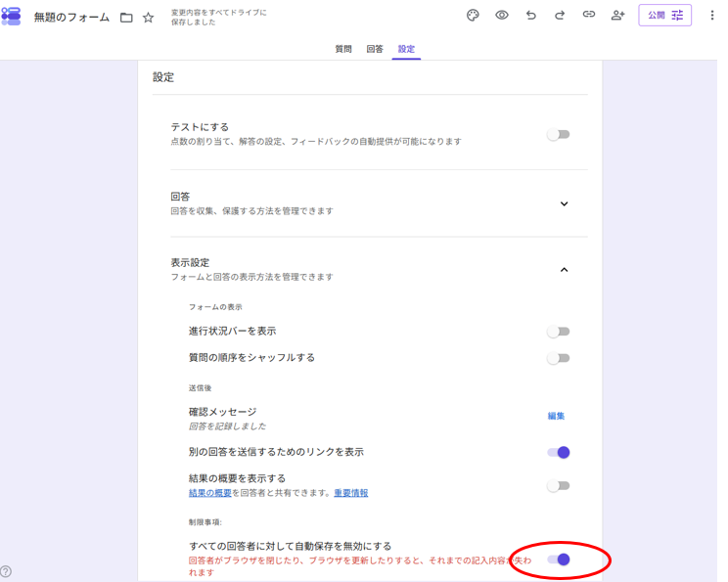Collapse the 表示設定 section chevron
This screenshot has width=728, height=582.
click(565, 270)
